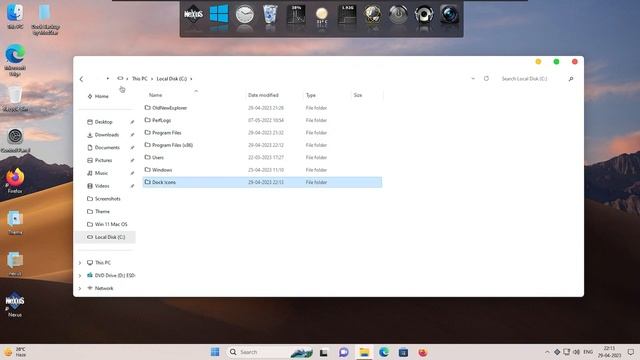Sort by the Type column header

[311, 95]
